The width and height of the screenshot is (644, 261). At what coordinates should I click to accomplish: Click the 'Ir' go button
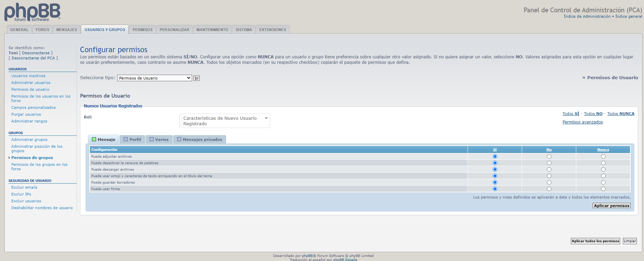click(197, 78)
